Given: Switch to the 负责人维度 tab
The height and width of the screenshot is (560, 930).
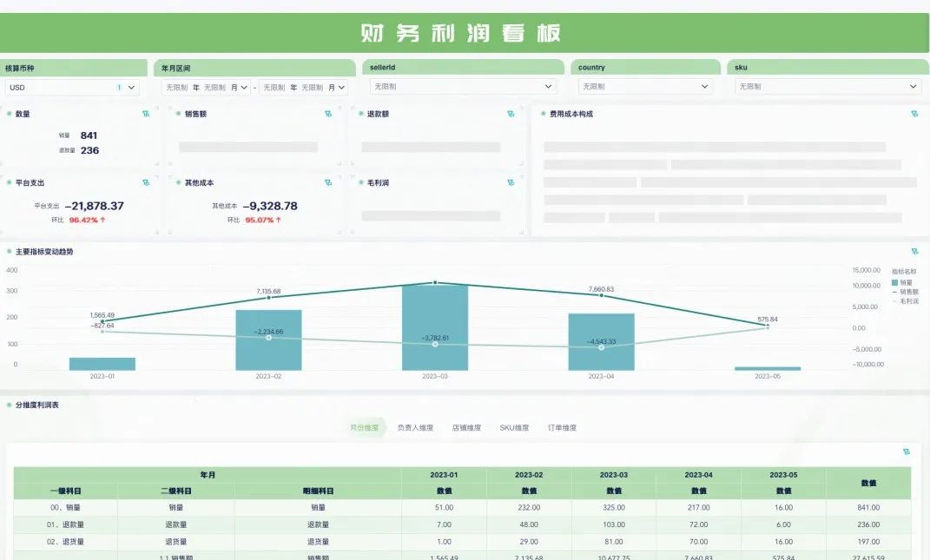Looking at the screenshot, I should click(x=413, y=428).
